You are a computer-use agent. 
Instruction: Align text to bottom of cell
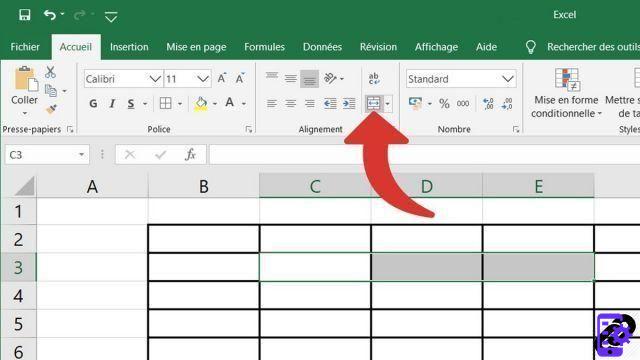(x=309, y=79)
